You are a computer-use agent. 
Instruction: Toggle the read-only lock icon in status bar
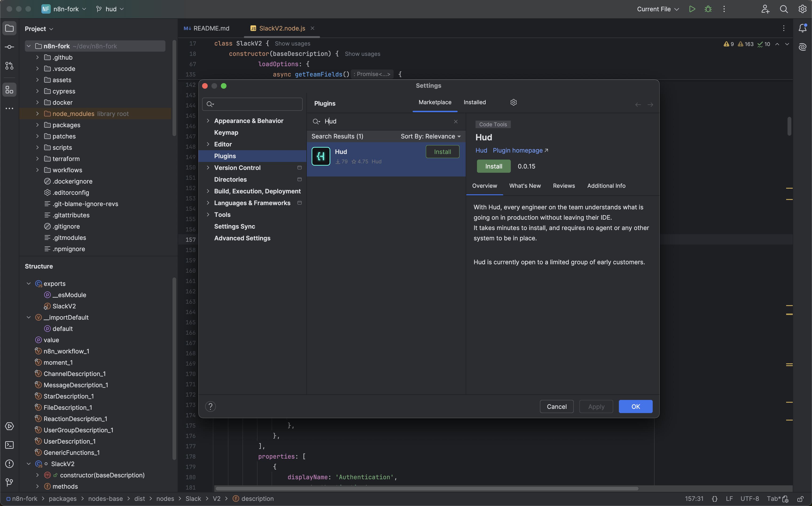point(800,499)
